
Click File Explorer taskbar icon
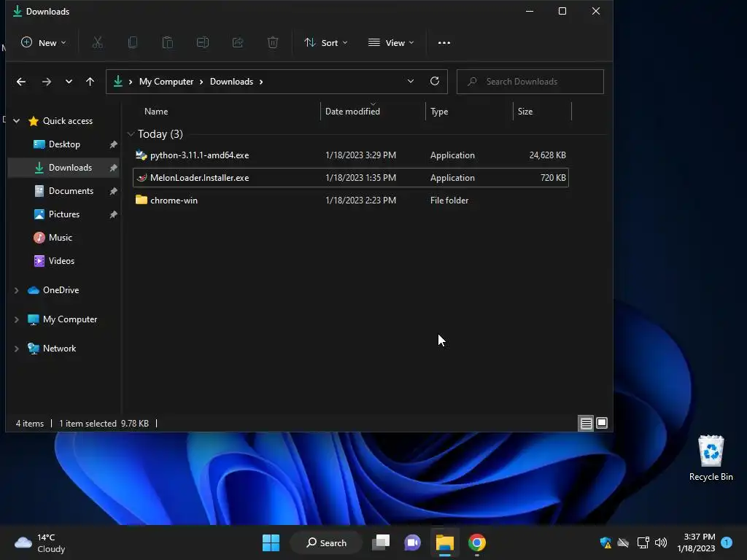point(445,542)
